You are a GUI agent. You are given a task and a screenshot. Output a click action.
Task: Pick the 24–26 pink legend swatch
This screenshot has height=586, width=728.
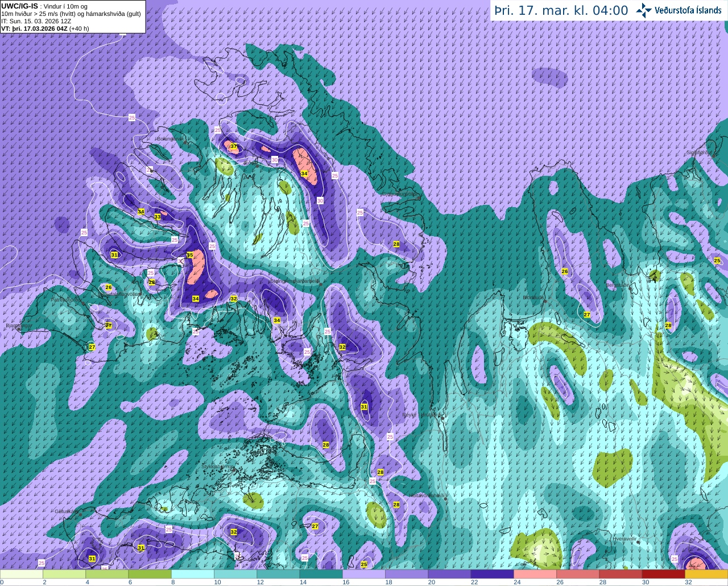535,574
